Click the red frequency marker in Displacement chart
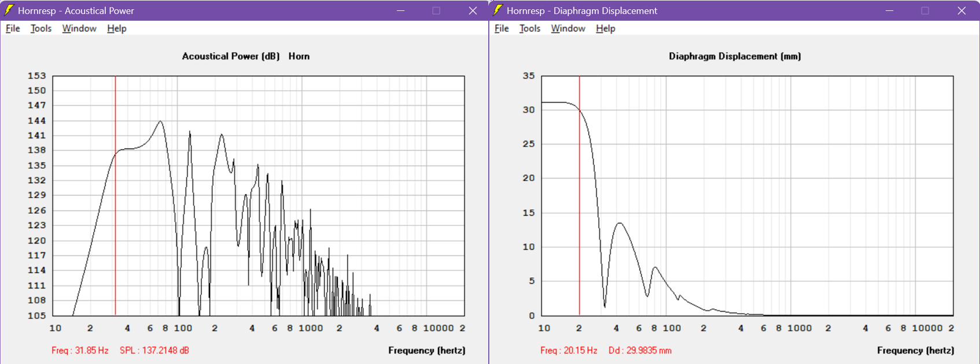The image size is (980, 364). coord(579,196)
